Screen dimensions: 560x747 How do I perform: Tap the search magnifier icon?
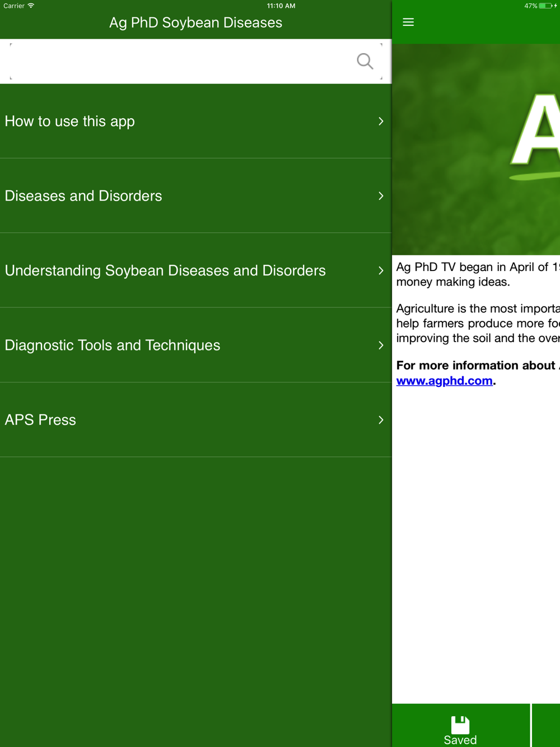[x=365, y=61]
